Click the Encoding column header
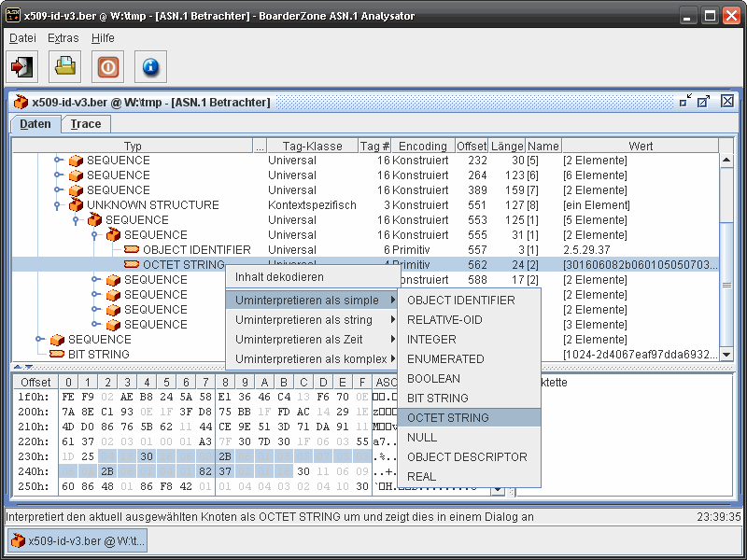 pyautogui.click(x=423, y=146)
